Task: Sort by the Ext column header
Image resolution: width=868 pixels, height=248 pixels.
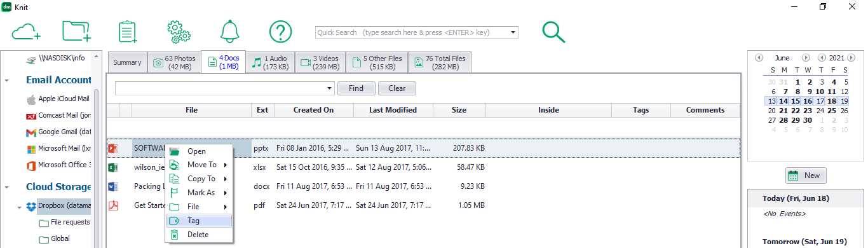Action: click(x=262, y=110)
